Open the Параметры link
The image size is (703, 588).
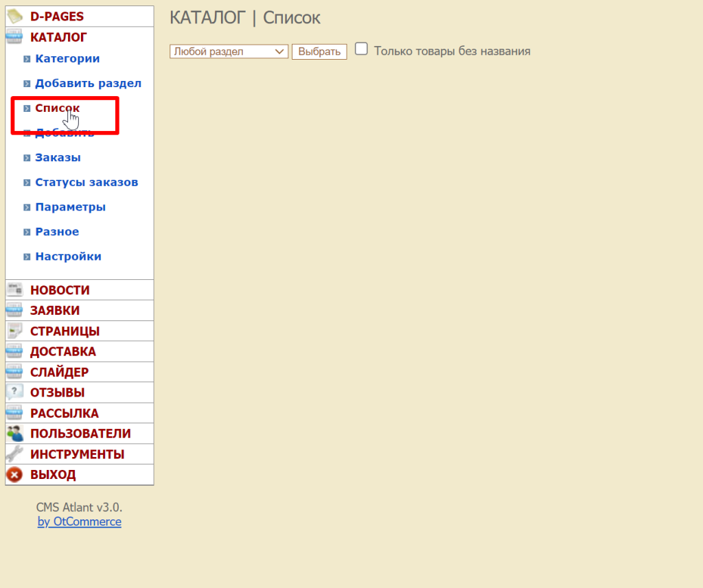(x=71, y=207)
